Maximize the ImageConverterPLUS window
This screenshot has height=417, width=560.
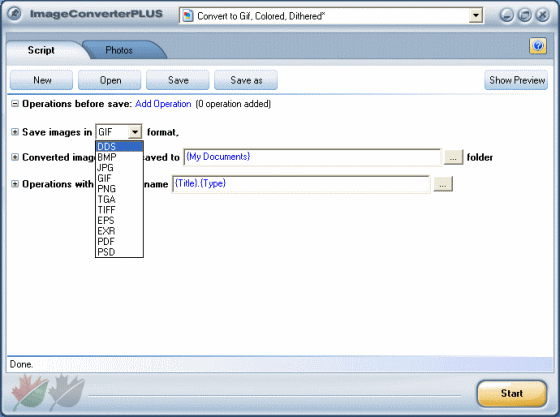(x=524, y=15)
